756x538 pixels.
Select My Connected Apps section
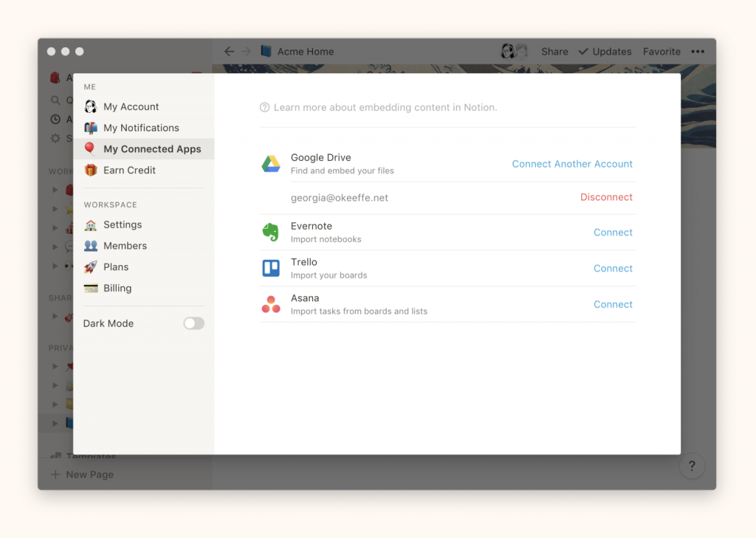[144, 149]
